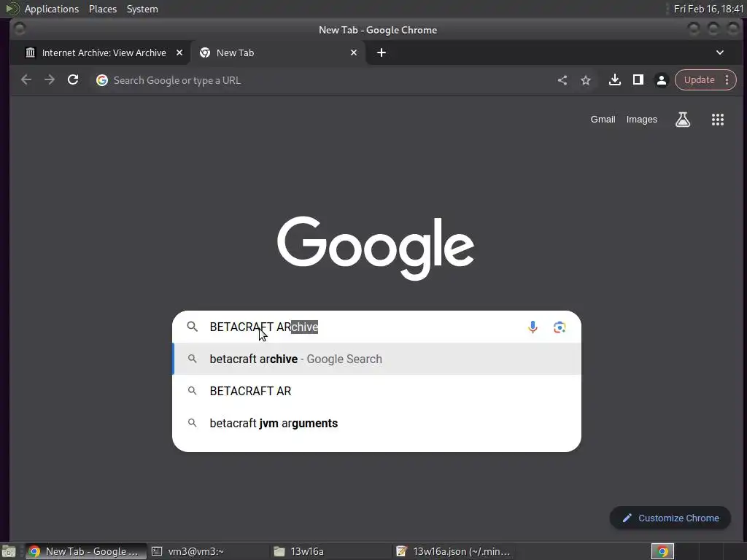Click the show desktop icon in bottom panel
747x560 pixels.
(9, 551)
